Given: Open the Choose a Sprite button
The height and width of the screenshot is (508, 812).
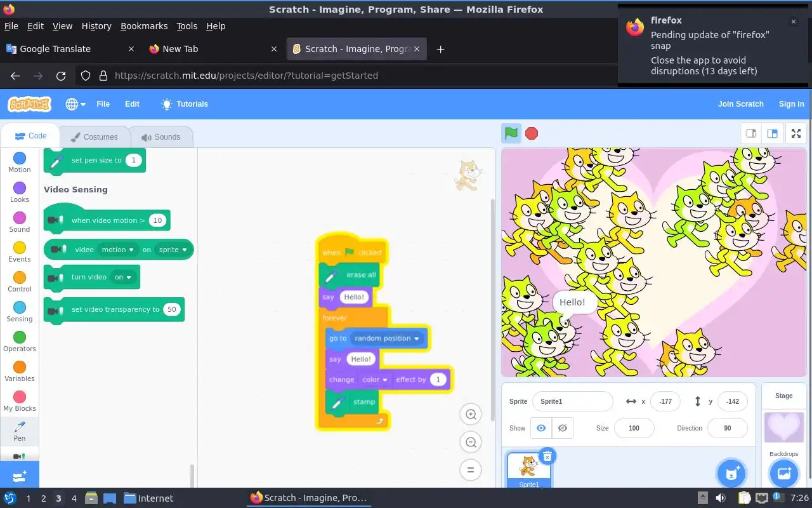Looking at the screenshot, I should [x=731, y=473].
